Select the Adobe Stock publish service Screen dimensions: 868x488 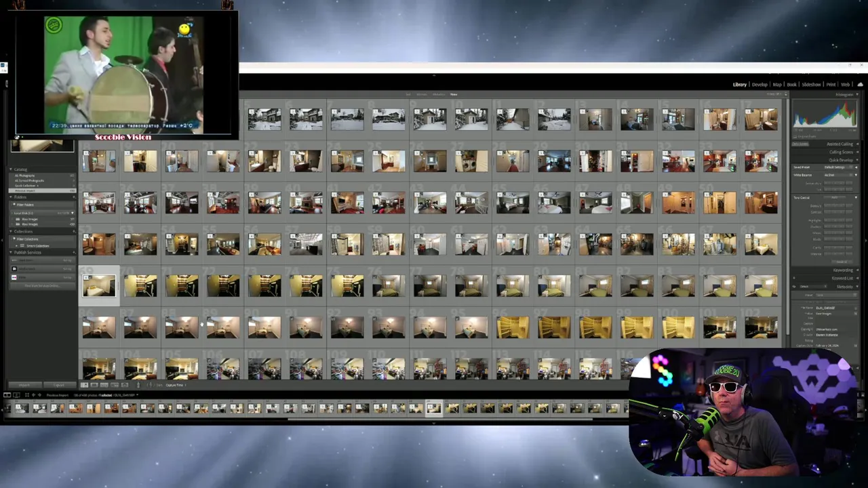pyautogui.click(x=43, y=269)
